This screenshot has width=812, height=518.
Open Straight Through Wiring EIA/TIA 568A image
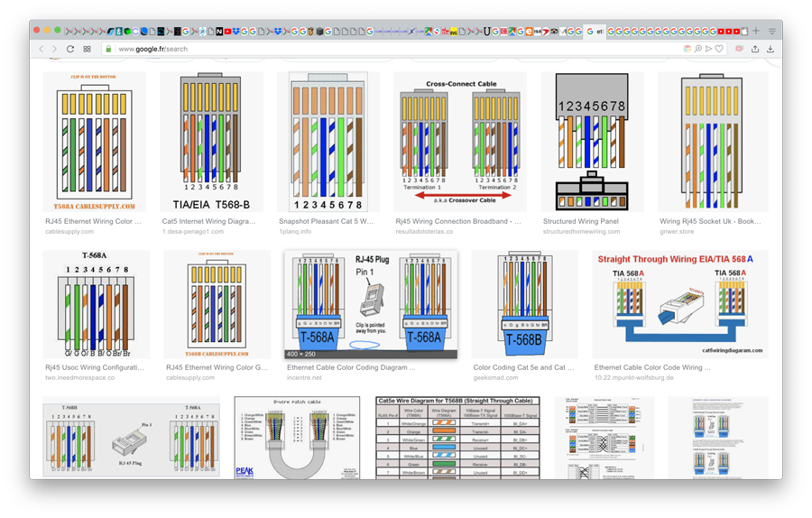point(680,304)
